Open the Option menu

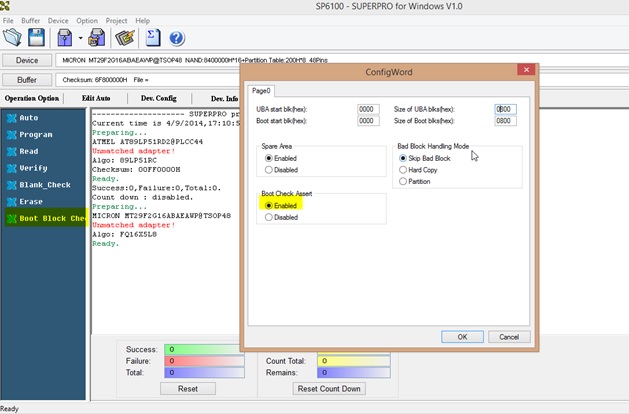[87, 20]
